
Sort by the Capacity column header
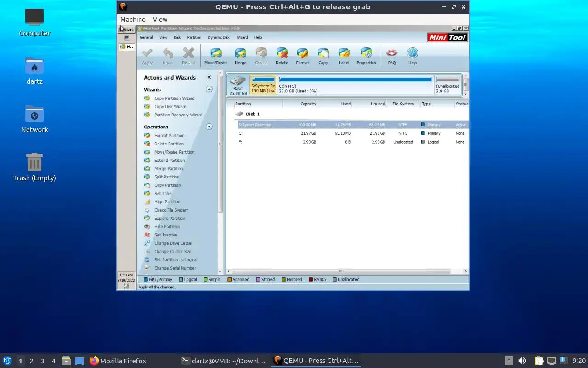300,104
